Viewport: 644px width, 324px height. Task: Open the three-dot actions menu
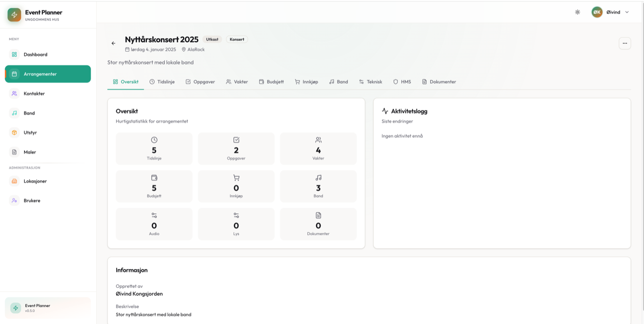click(624, 43)
